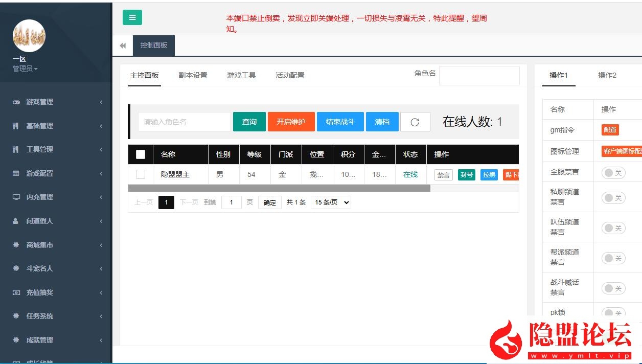
Task: Switch to the 副本设置 tab
Action: pyautogui.click(x=193, y=75)
